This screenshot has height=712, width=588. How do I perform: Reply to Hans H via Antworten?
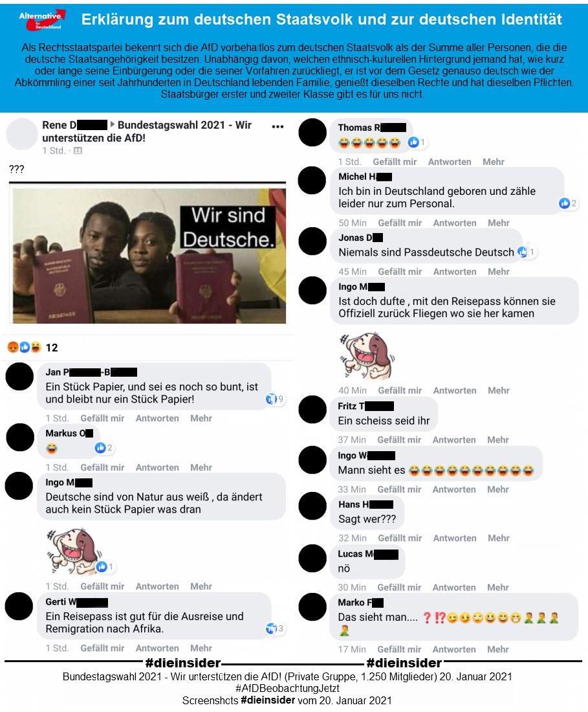(455, 538)
